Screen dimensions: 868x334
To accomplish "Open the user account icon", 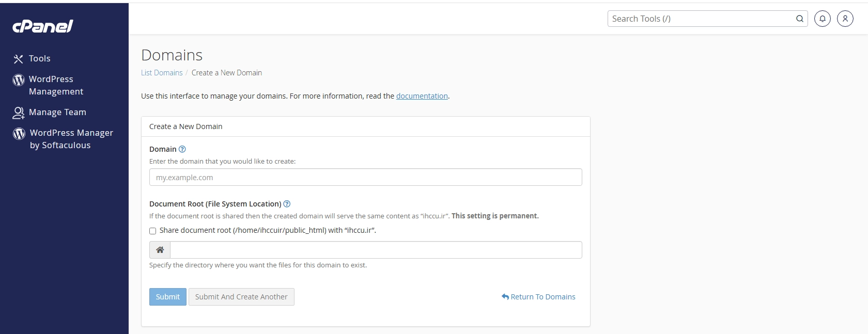I will click(x=845, y=19).
